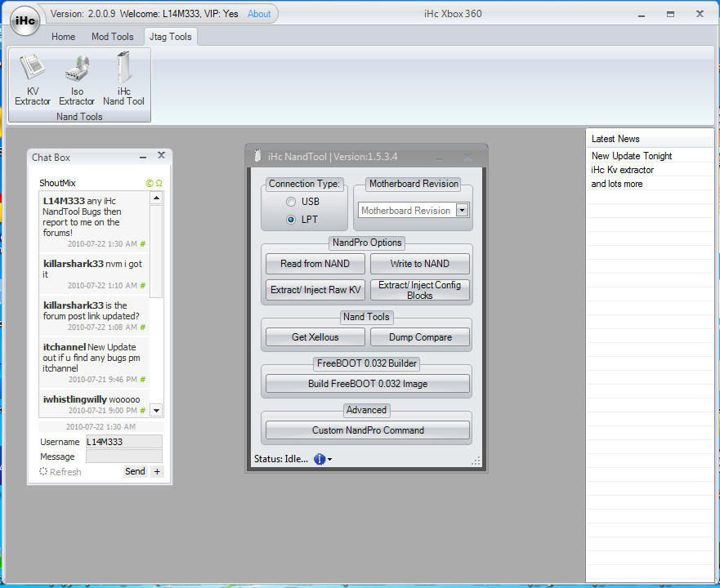
Task: Click the blue info icon beside Status
Action: click(x=319, y=459)
